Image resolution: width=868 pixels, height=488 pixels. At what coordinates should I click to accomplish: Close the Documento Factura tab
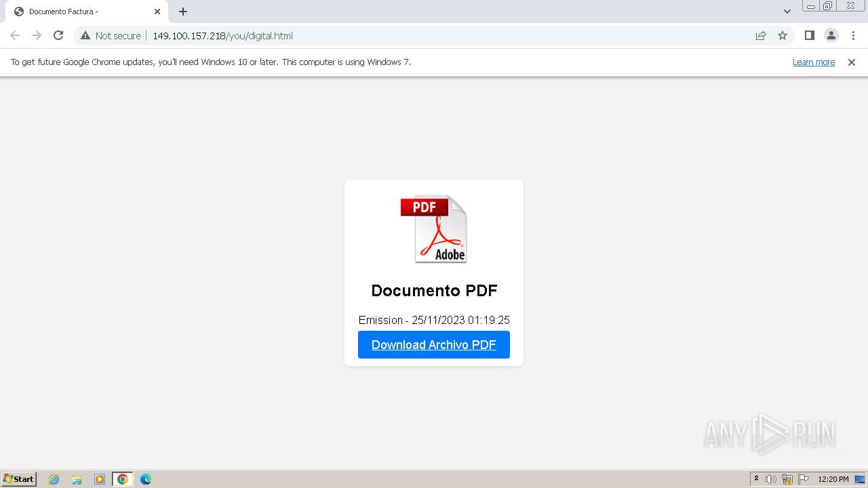tap(157, 12)
